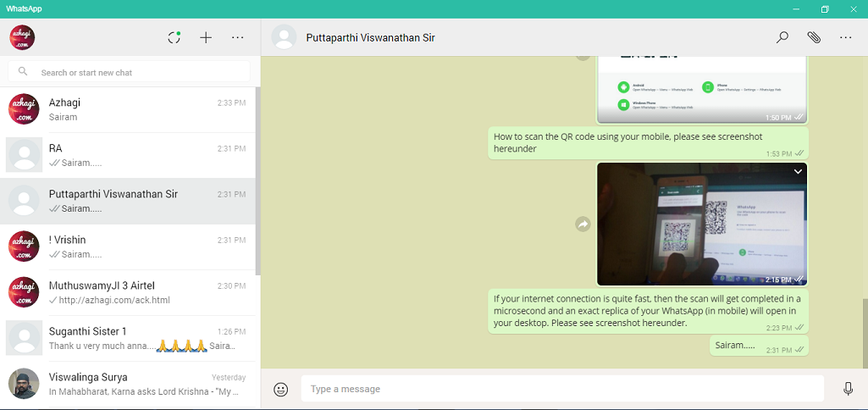The width and height of the screenshot is (868, 410).
Task: Open the Azhagi chat
Action: (x=128, y=110)
